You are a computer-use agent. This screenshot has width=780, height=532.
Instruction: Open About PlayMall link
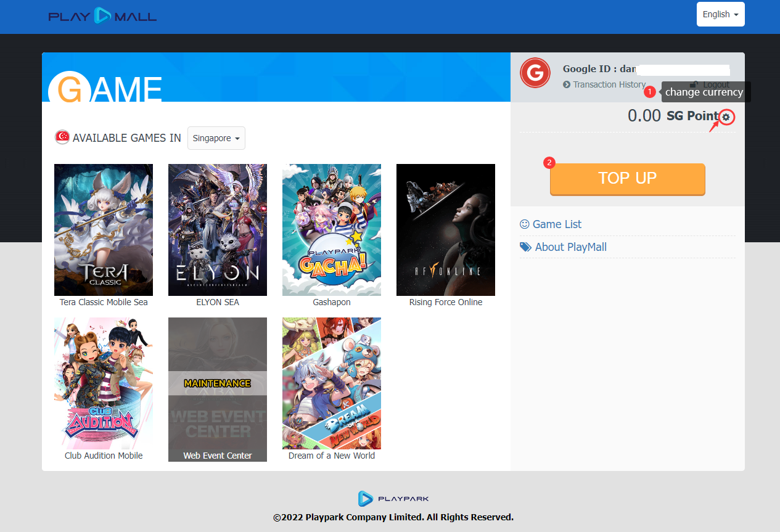563,247
